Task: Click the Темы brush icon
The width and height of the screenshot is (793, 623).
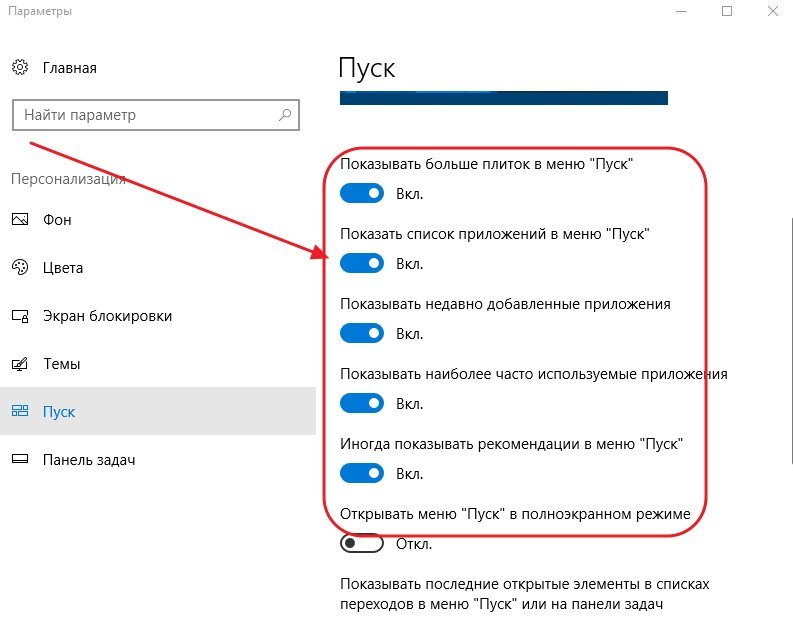Action: pyautogui.click(x=20, y=364)
